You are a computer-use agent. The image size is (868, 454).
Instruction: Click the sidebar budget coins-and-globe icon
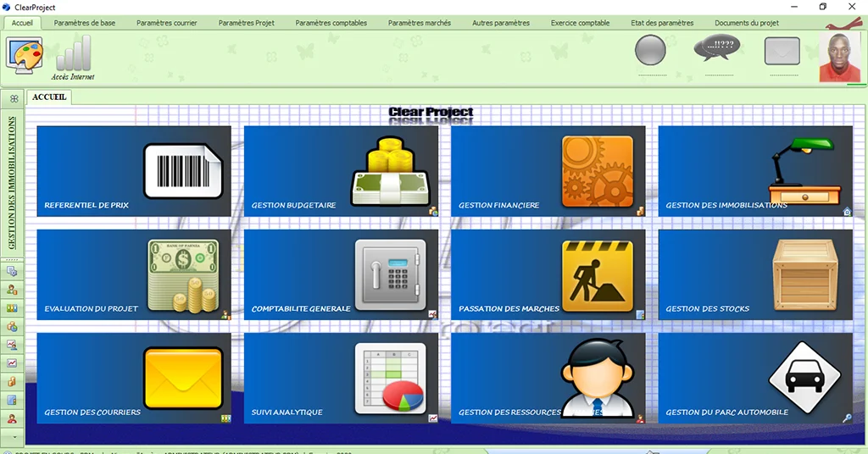click(x=12, y=326)
